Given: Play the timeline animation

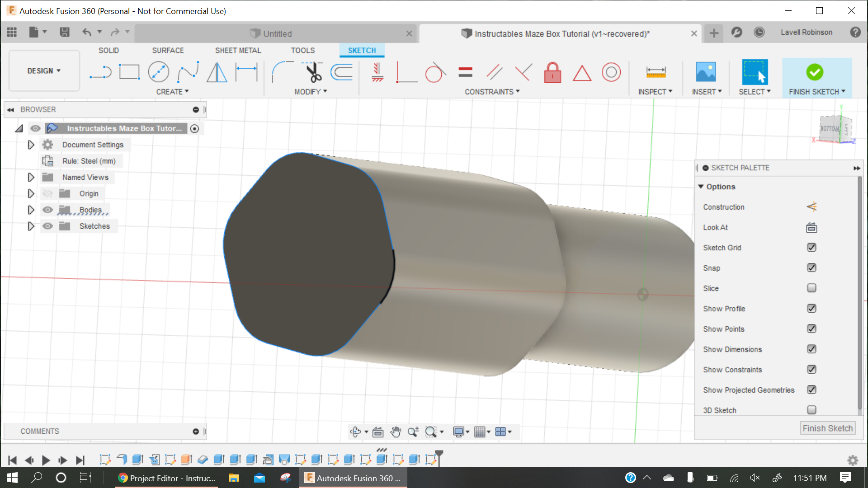Looking at the screenshot, I should (46, 460).
